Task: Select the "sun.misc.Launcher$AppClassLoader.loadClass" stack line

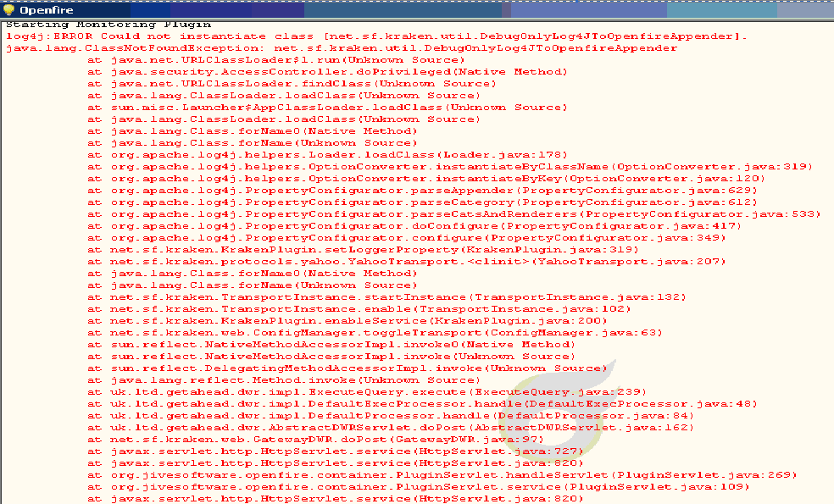Action: (328, 108)
